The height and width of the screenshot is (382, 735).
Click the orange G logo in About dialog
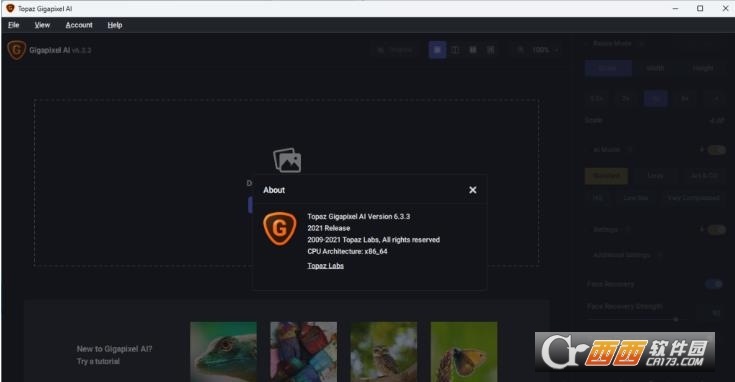pyautogui.click(x=279, y=229)
